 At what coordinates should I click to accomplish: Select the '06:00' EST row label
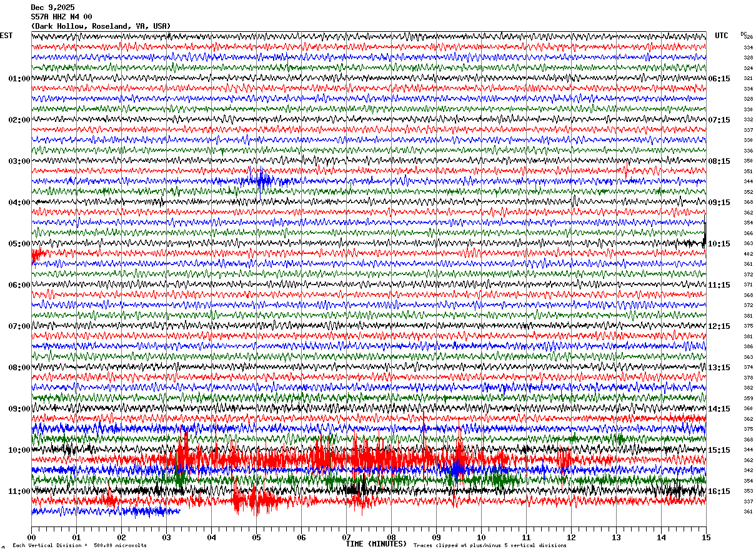[x=19, y=285]
